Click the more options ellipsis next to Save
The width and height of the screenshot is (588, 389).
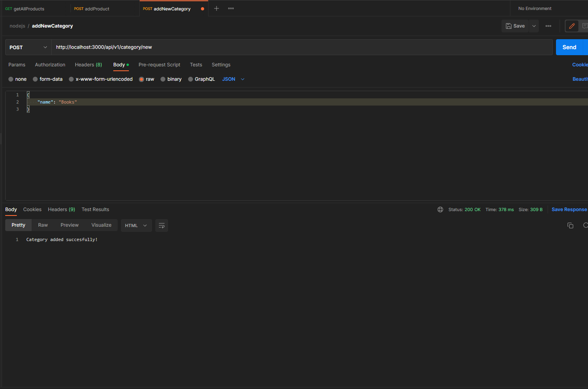coord(548,26)
